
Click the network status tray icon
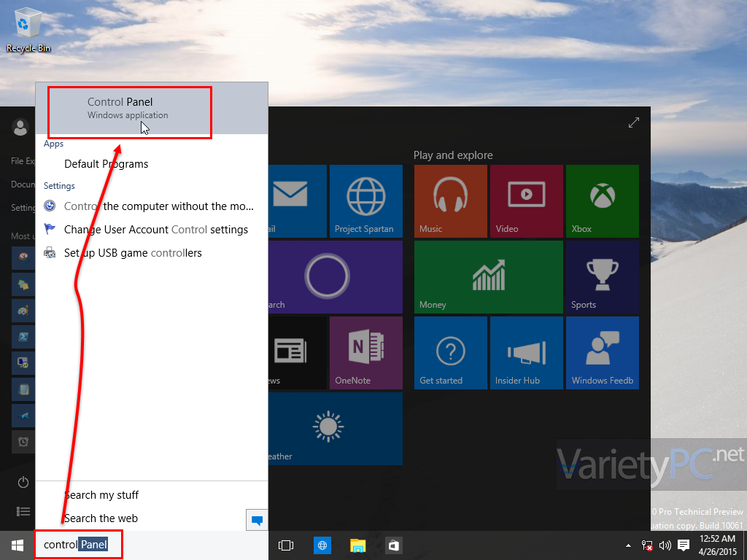point(647,545)
